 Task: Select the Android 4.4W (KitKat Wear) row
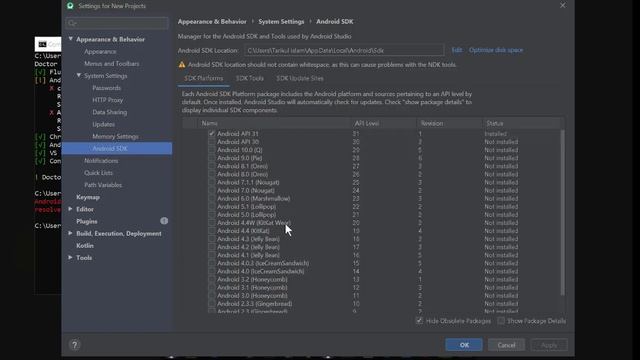pos(371,223)
